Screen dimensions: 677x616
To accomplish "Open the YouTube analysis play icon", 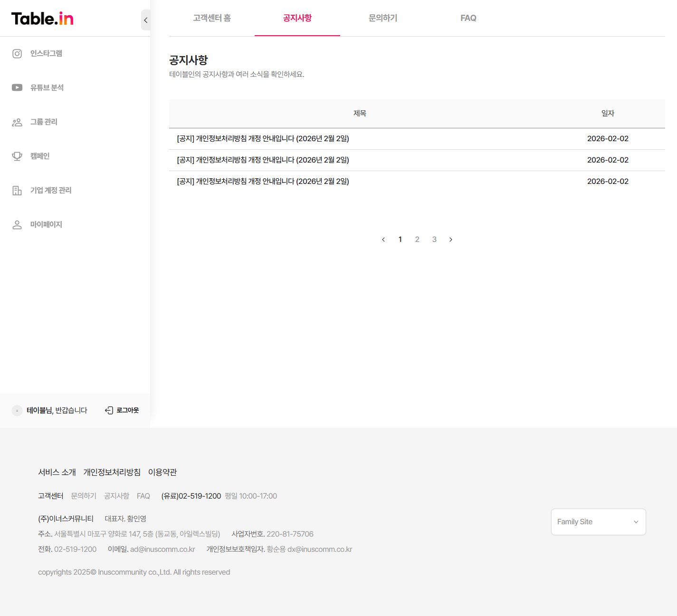I will [x=17, y=87].
